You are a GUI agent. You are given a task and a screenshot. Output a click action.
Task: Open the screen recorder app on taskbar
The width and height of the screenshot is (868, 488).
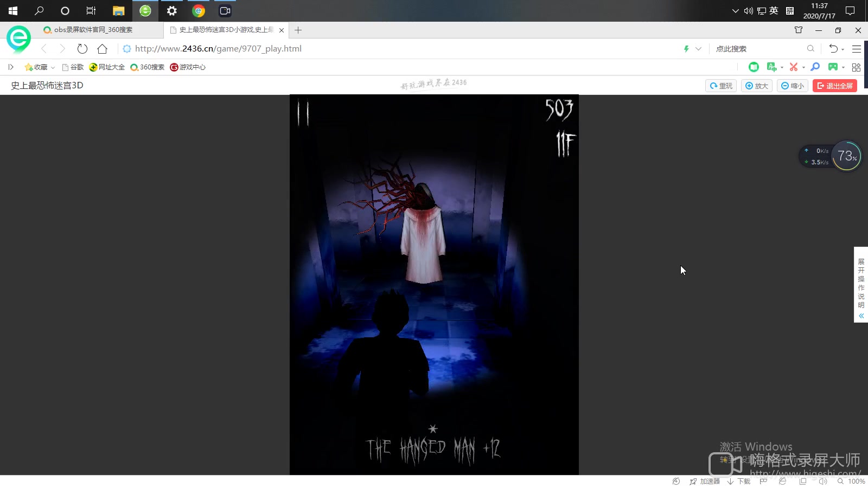tap(225, 11)
